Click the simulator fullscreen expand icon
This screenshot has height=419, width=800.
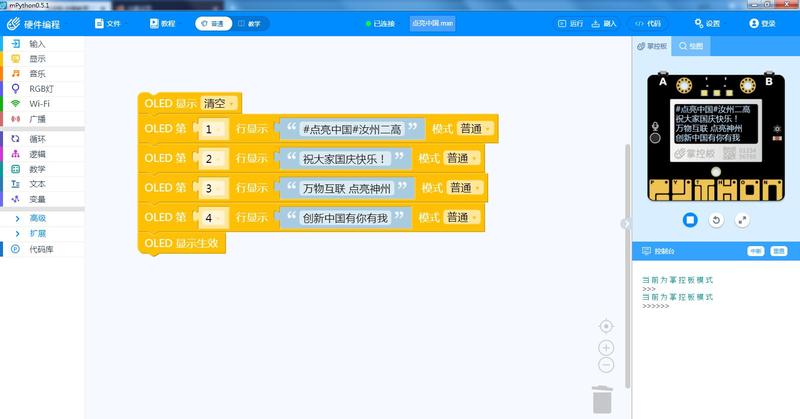point(742,219)
